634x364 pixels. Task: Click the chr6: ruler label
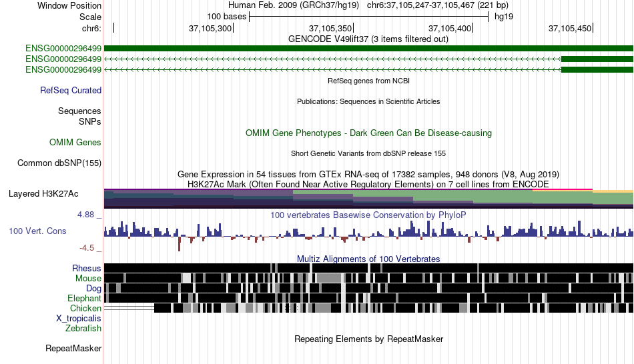pos(91,28)
